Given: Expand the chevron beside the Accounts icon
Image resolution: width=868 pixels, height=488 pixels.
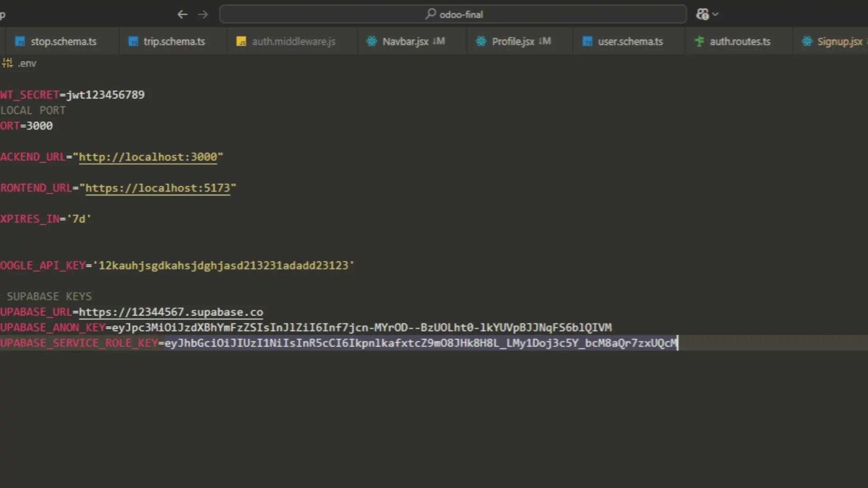Looking at the screenshot, I should coord(715,14).
